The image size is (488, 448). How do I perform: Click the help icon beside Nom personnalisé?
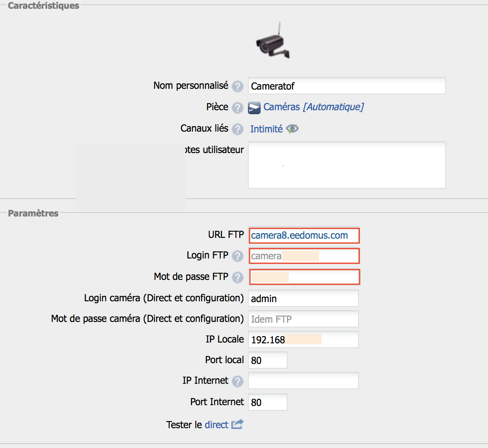click(x=237, y=86)
